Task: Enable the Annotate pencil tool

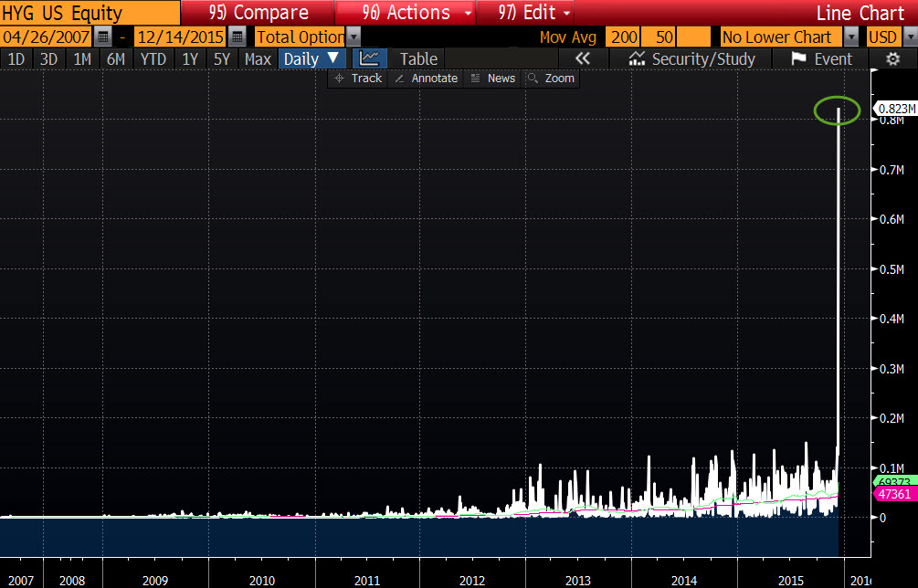Action: (x=425, y=79)
